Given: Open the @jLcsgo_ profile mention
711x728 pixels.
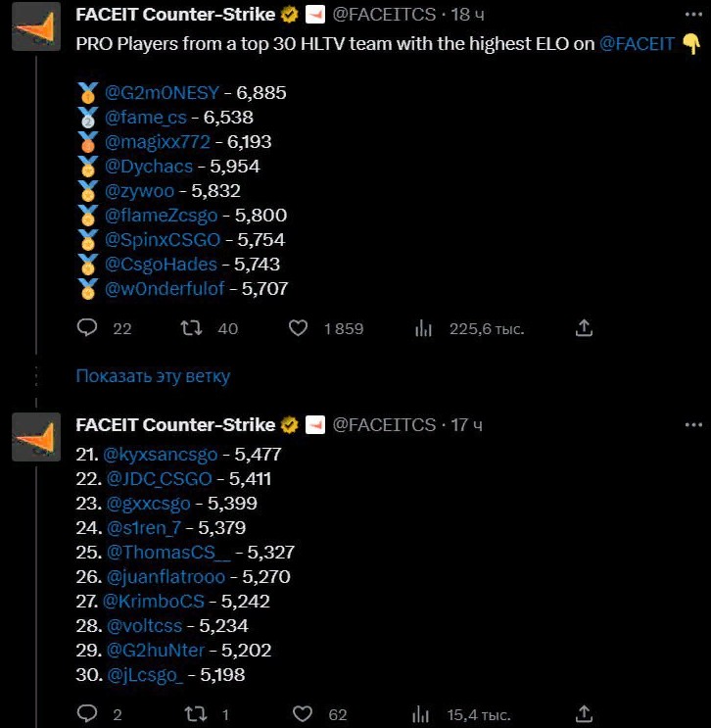Looking at the screenshot, I should [x=147, y=674].
